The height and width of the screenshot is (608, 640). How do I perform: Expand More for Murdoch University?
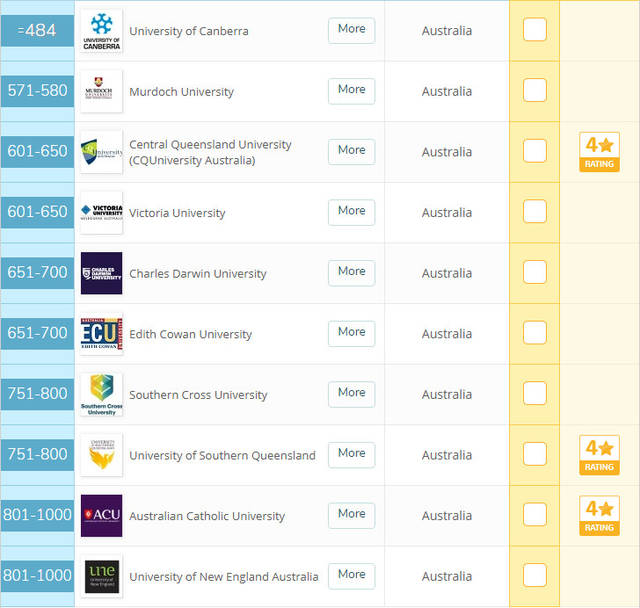point(351,91)
